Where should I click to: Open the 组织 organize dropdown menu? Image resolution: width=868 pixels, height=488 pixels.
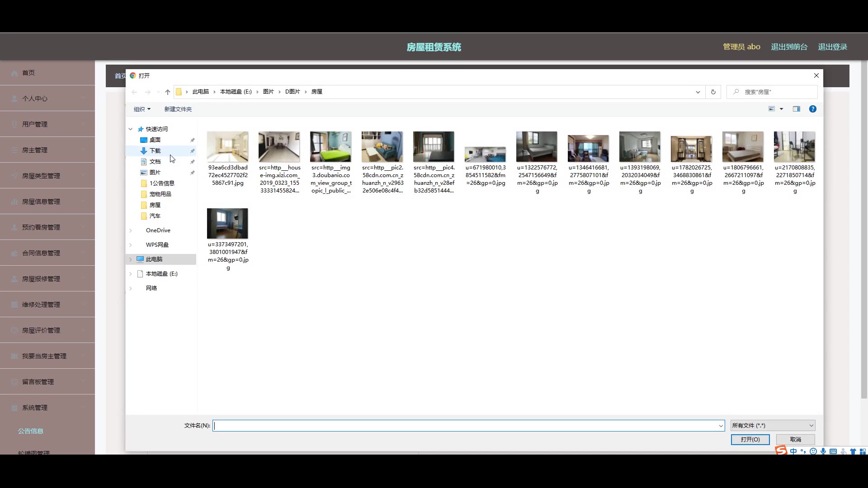tap(142, 109)
